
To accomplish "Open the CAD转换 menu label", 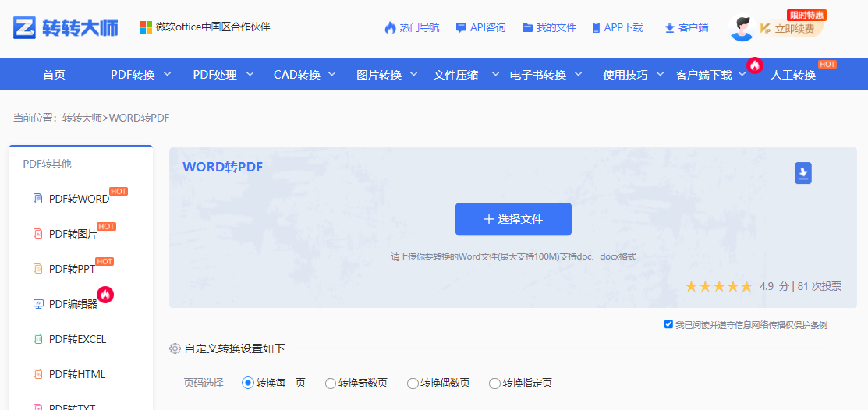I will (x=297, y=75).
